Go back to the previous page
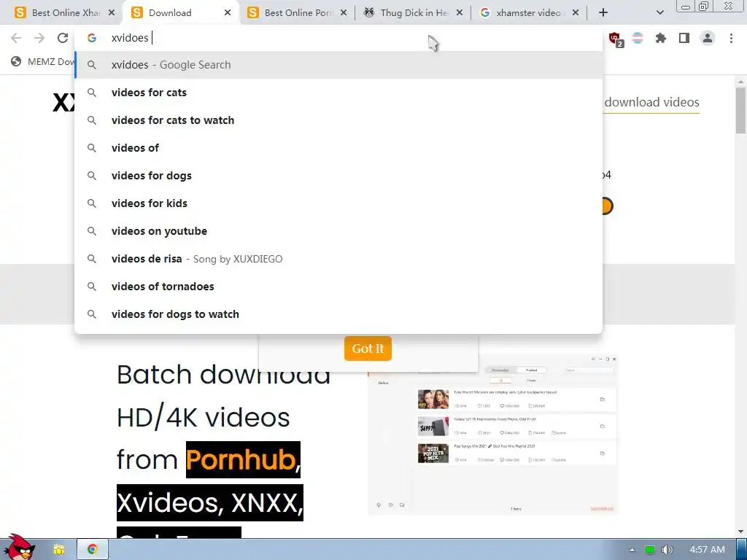 [x=16, y=38]
